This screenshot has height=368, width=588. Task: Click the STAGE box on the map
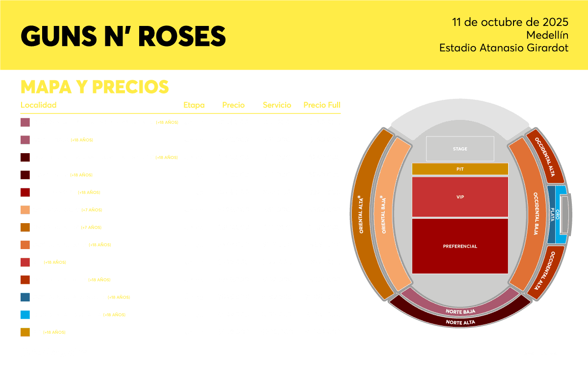pos(460,149)
